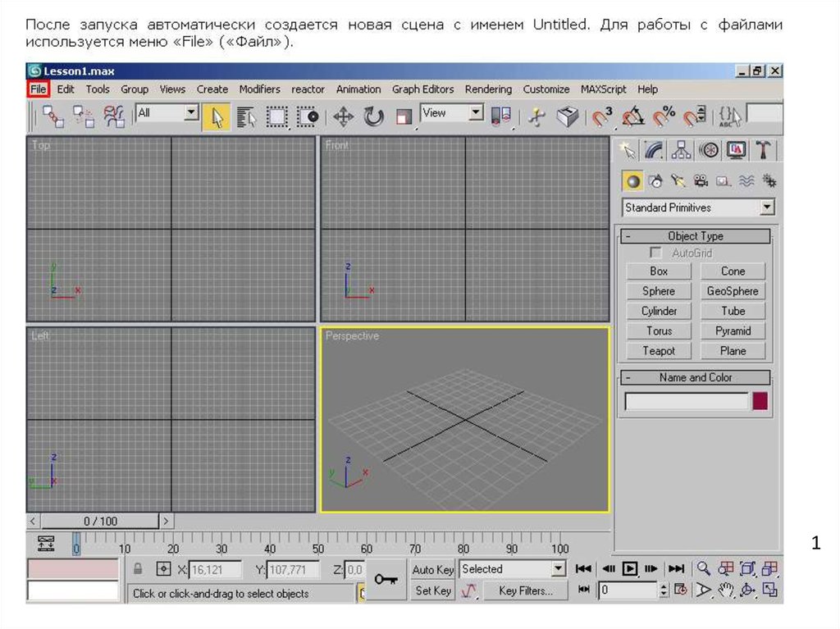Activate the Select and Rotate tool
The height and width of the screenshot is (629, 840).
pyautogui.click(x=374, y=117)
